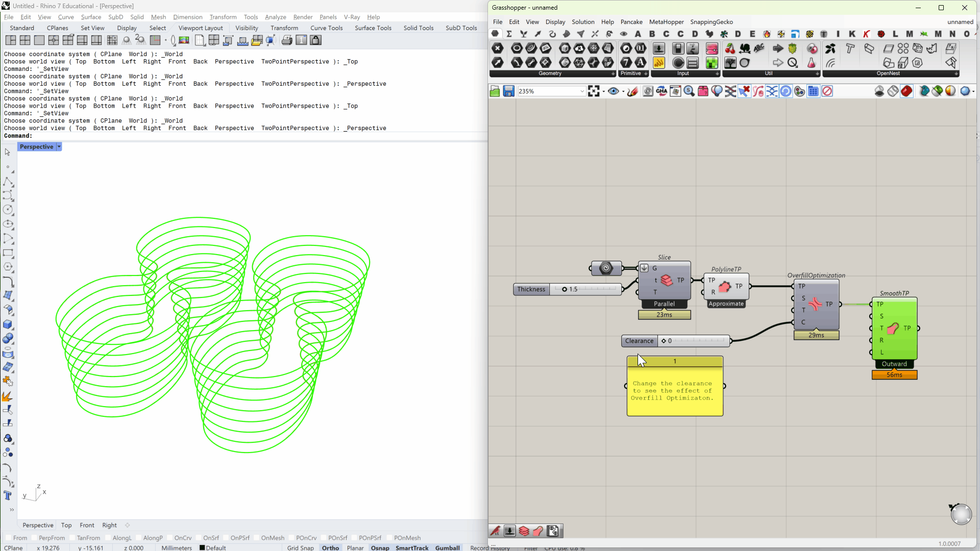Open the 235% zoom level dropdown
The height and width of the screenshot is (551, 980).
tap(582, 91)
